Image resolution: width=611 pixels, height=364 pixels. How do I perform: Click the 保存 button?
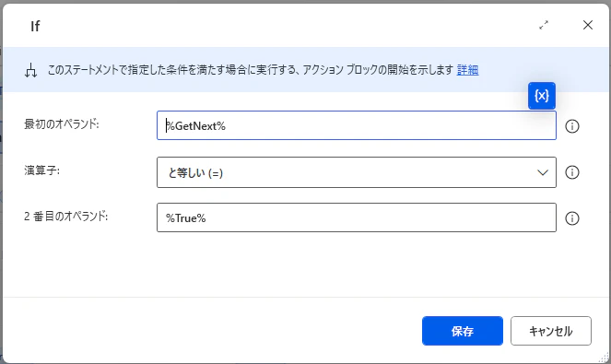[462, 331]
